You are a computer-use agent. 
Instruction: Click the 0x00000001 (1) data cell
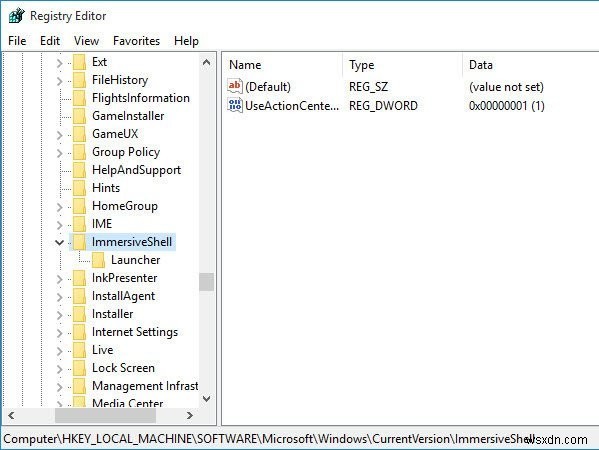[x=507, y=105]
